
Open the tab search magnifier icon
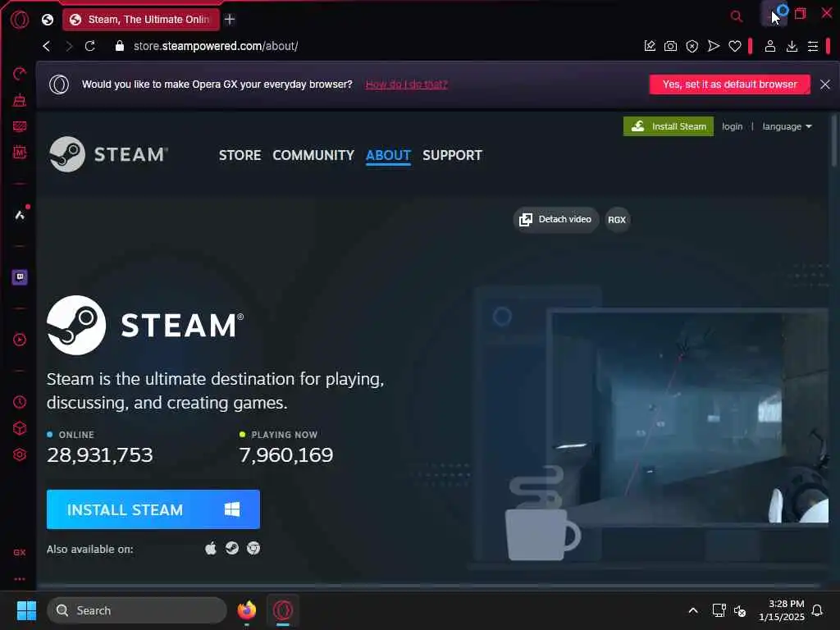[737, 16]
